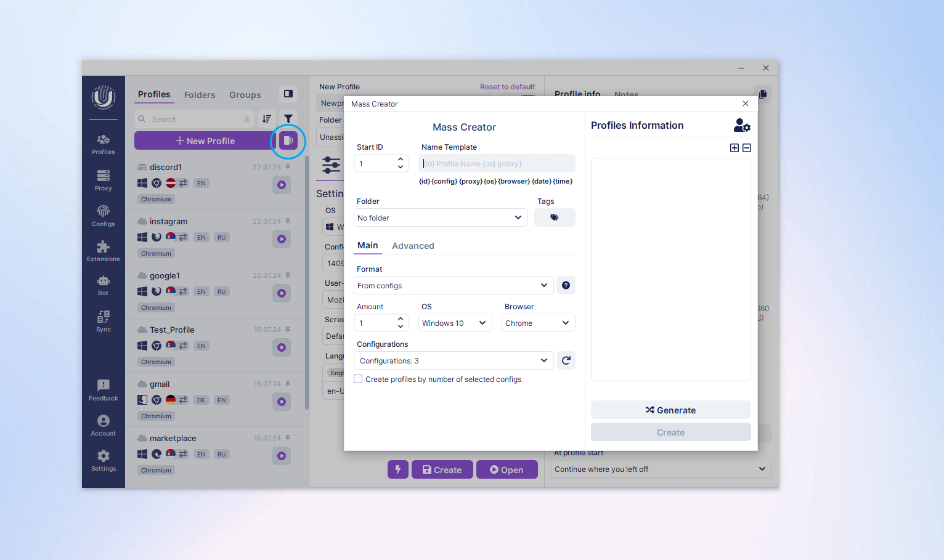Screen dimensions: 944x560
Task: Open the Configs fingerprint section
Action: pyautogui.click(x=103, y=216)
